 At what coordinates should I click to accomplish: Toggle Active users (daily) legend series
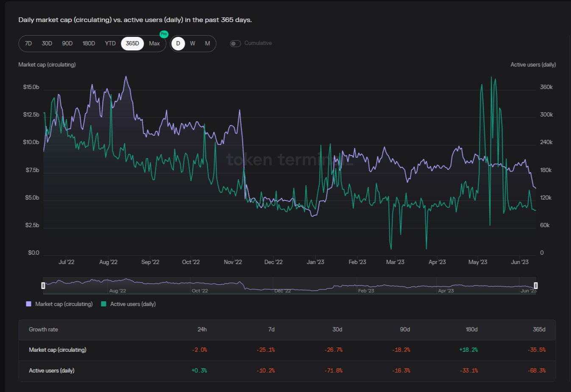pos(133,304)
